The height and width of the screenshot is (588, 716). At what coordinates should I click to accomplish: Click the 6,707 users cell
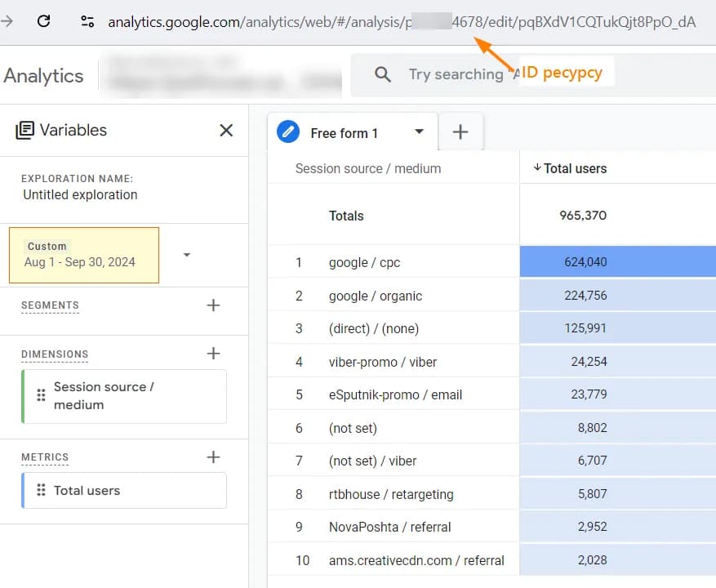(617, 460)
